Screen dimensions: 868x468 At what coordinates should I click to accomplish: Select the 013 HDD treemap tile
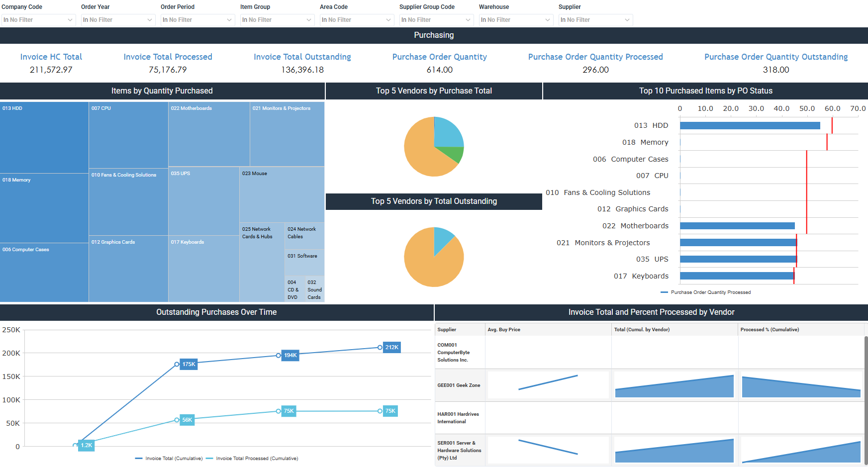tap(44, 138)
